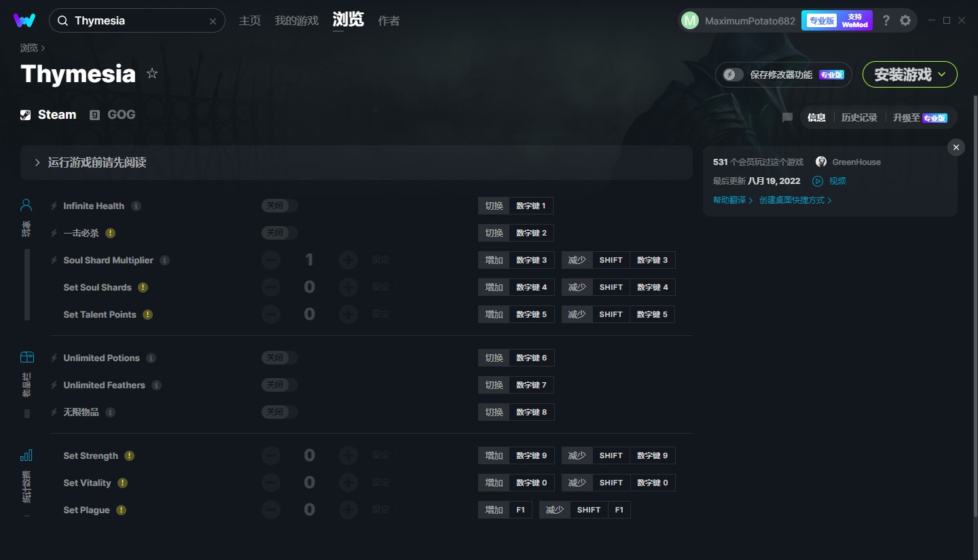Select GOG platform tab

113,115
